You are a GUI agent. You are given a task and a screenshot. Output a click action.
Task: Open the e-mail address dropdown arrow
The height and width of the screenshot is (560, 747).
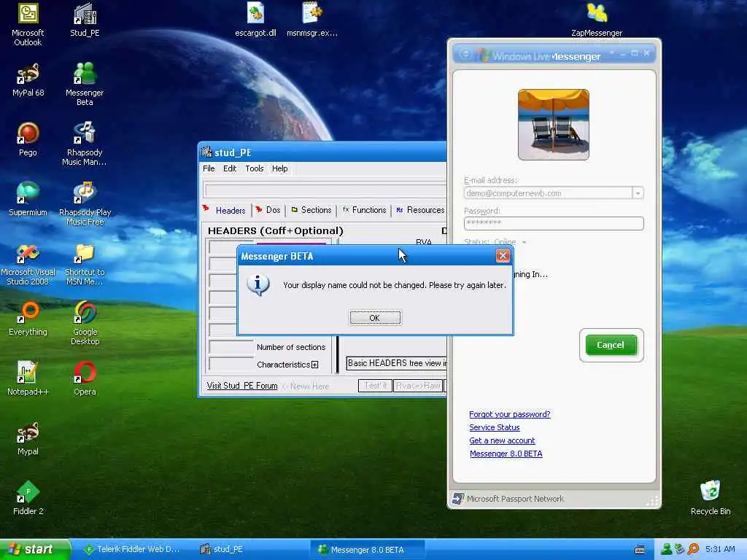point(638,193)
